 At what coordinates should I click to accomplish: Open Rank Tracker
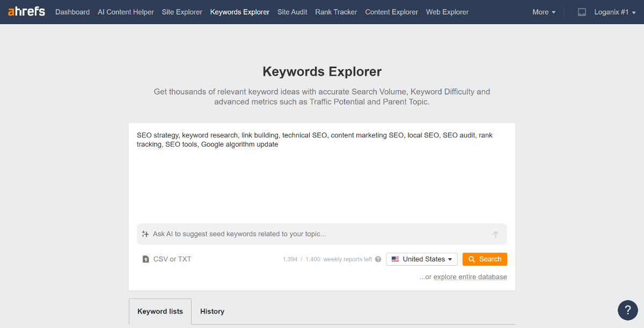(336, 12)
